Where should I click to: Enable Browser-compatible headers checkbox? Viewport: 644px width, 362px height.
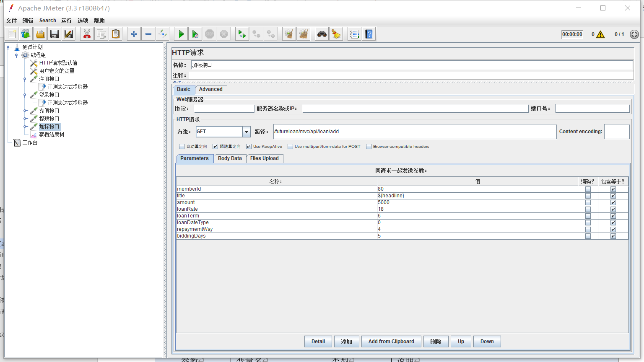pos(369,147)
